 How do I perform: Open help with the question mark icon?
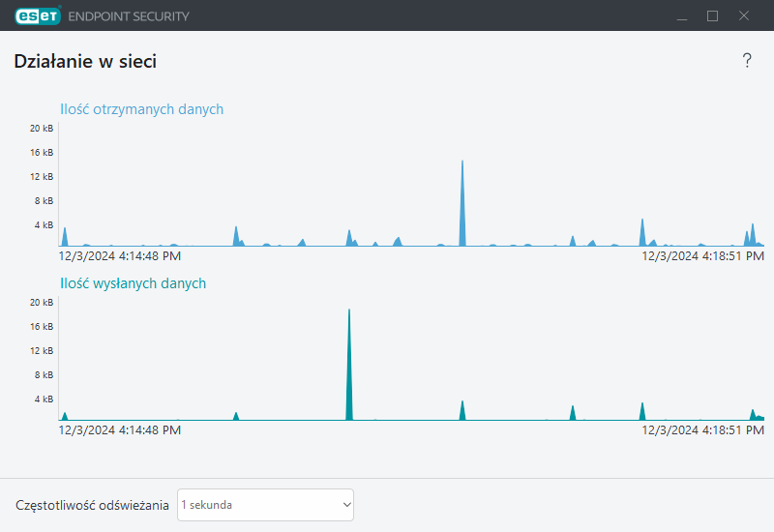coord(747,62)
